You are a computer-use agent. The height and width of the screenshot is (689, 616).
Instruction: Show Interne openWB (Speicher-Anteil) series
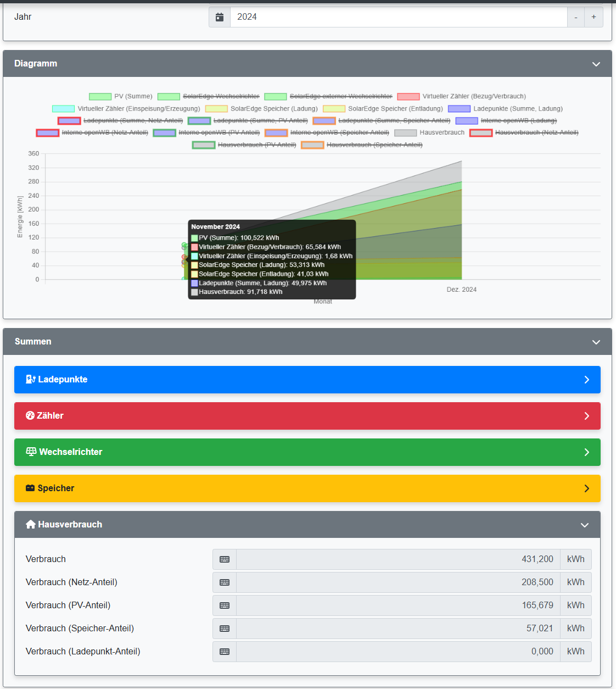[x=327, y=133]
